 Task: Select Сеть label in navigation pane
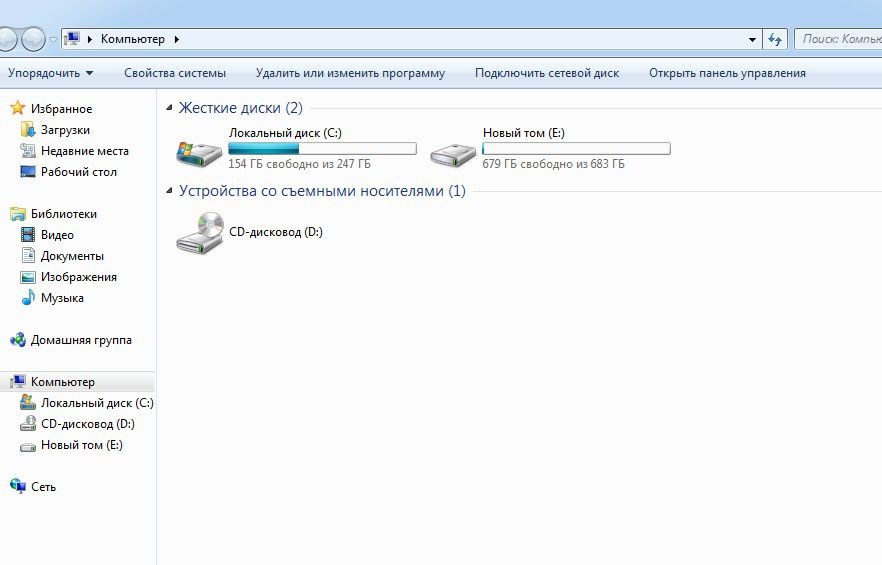(43, 487)
